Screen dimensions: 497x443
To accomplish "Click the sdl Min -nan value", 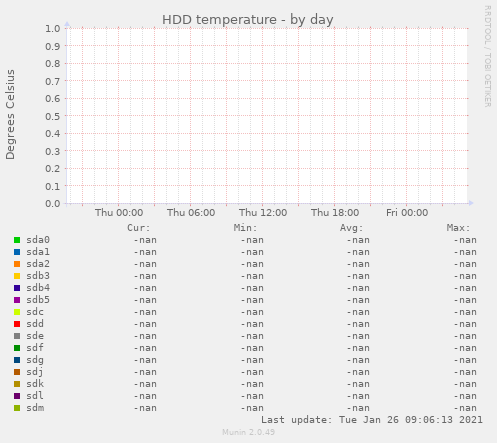I will [252, 396].
